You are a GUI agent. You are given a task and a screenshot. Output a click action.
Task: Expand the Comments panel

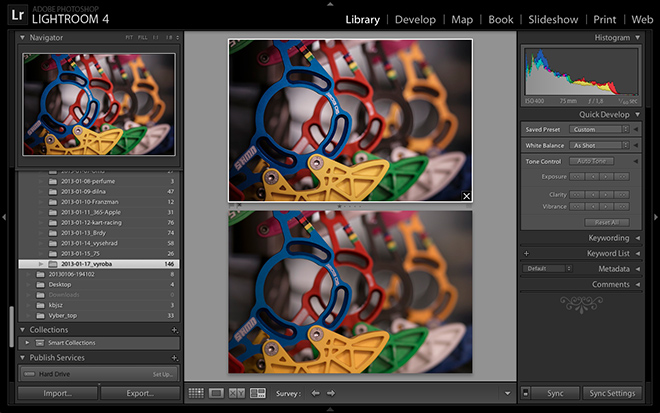638,285
